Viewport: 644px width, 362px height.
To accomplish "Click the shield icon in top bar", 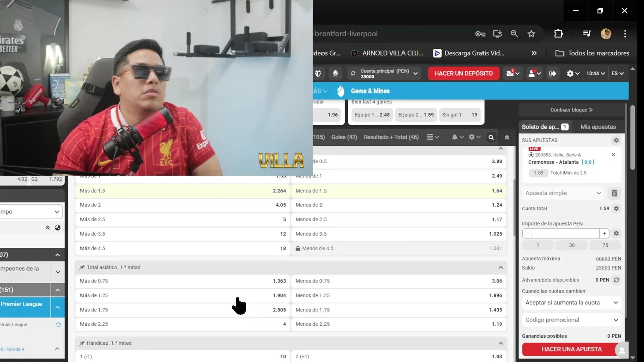I will (318, 73).
